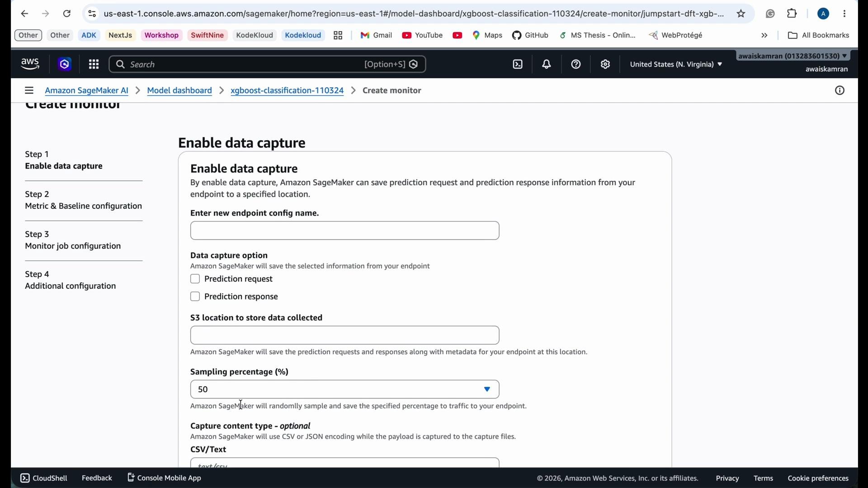Click the extension icon next to bookmark star
Screen dimensions: 868x488
(771, 14)
